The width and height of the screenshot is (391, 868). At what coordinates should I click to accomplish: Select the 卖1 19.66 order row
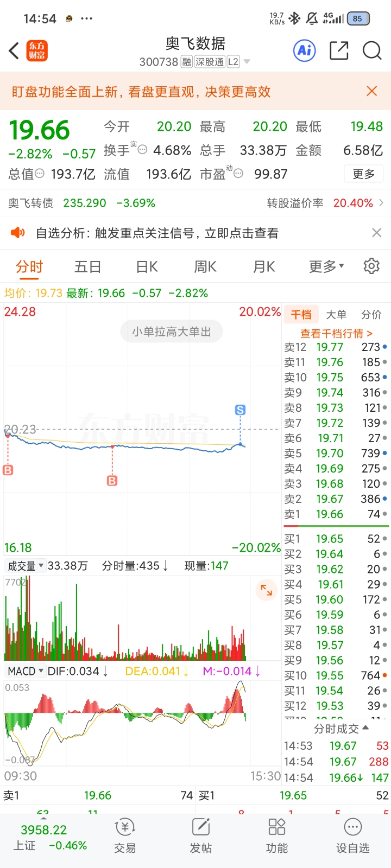point(336,514)
